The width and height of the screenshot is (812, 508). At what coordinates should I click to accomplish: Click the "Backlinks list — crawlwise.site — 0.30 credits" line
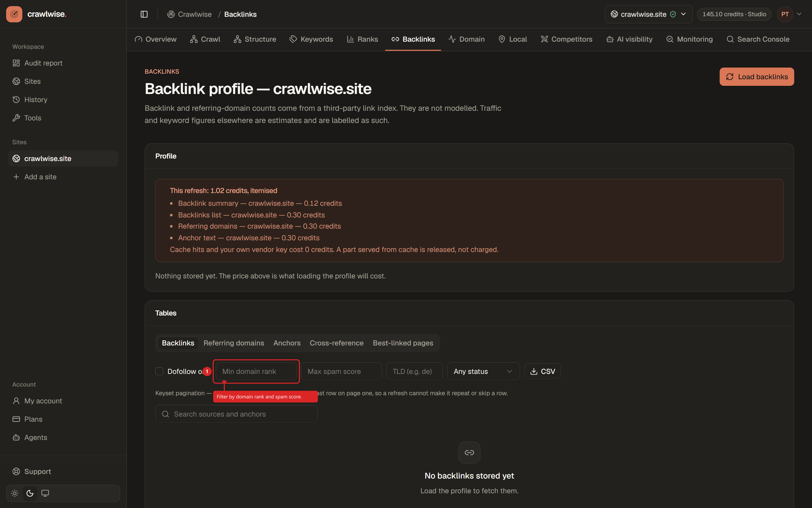[x=251, y=215]
